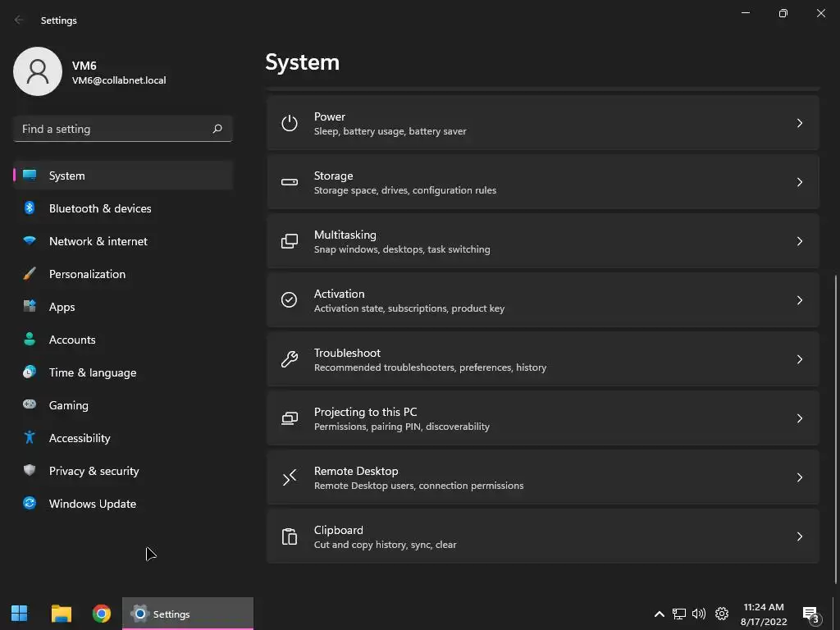Open Privacy & security settings
840x630 pixels.
(123, 470)
